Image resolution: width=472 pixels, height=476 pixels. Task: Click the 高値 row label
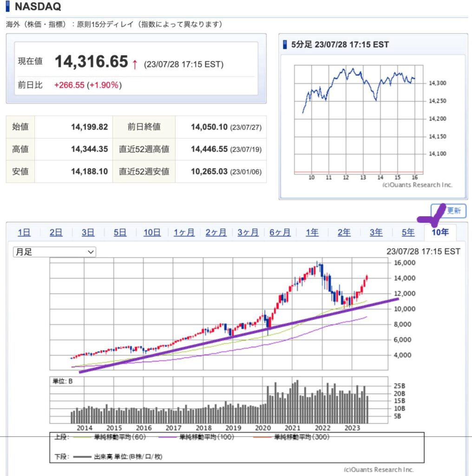coord(20,149)
